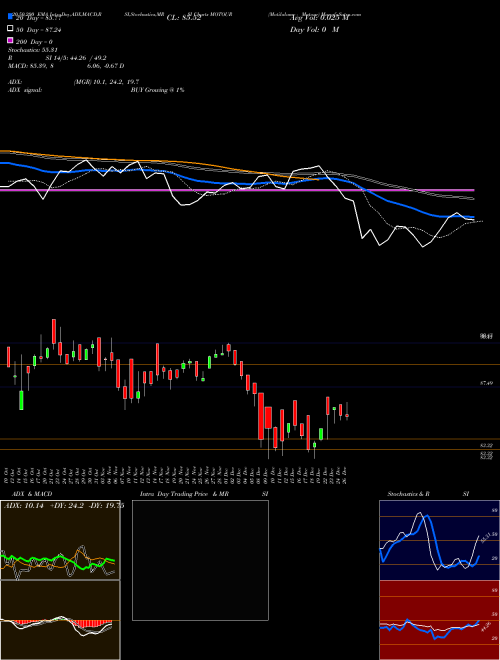Click the blue Stochastics chart panel
Image resolution: width=500 pixels, height=660 pixels.
click(x=439, y=540)
